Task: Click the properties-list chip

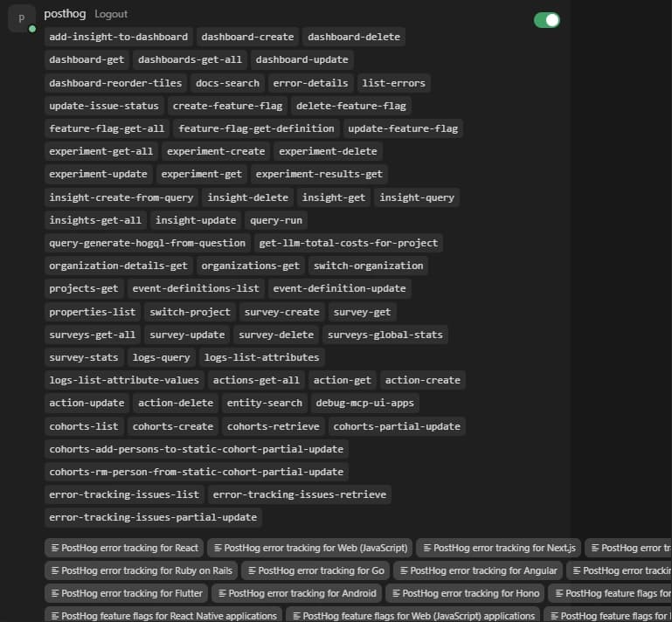Action: (x=93, y=312)
